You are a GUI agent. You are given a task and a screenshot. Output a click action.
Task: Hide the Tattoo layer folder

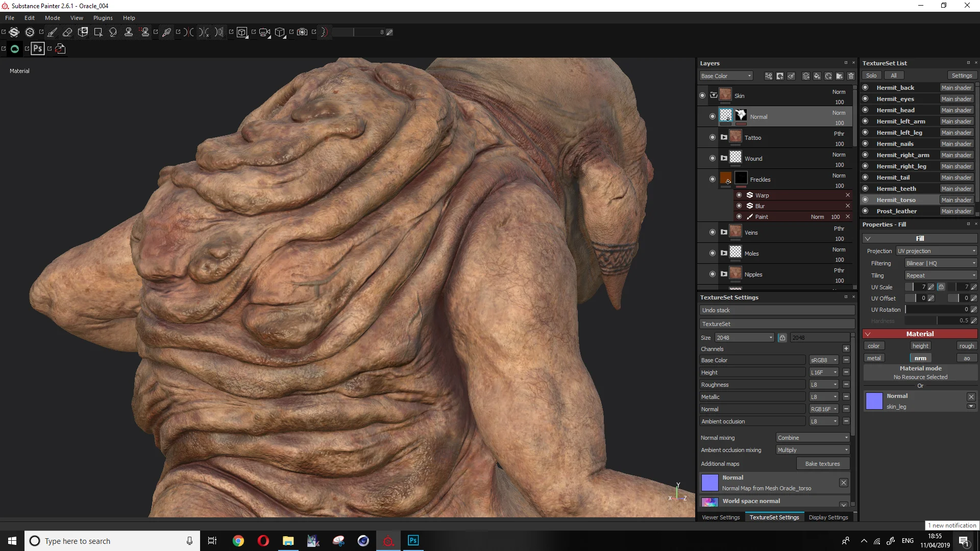pos(713,137)
